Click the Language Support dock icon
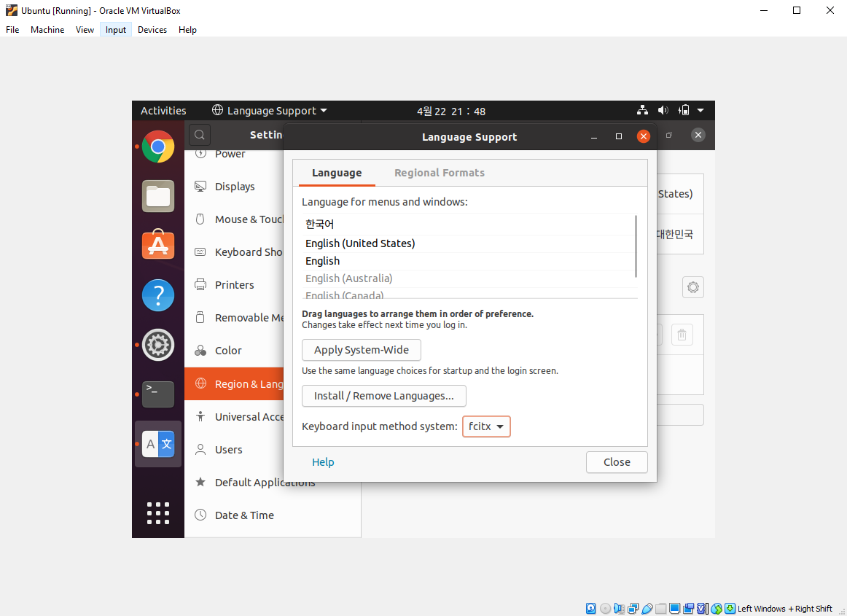This screenshot has height=616, width=847. coord(157,444)
